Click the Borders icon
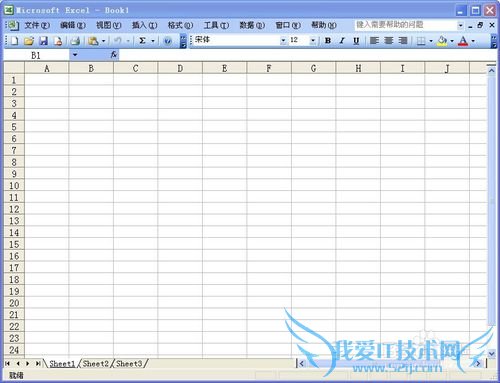This screenshot has height=383, width=500. point(421,41)
